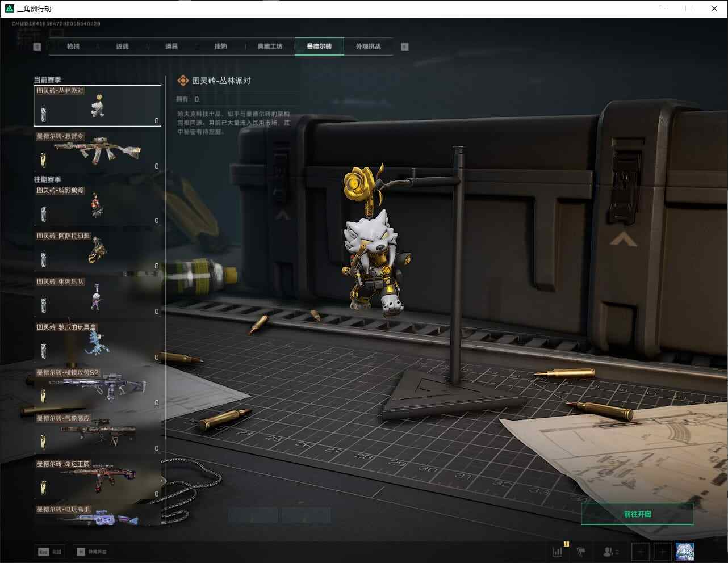This screenshot has width=728, height=563.
Task: Click the Esc 返回 button
Action: [x=50, y=552]
